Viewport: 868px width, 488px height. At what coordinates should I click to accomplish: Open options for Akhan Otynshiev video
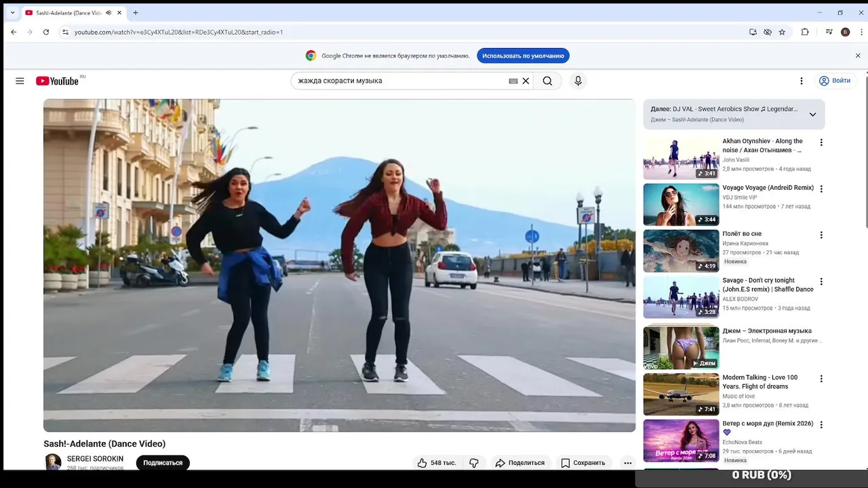click(821, 143)
